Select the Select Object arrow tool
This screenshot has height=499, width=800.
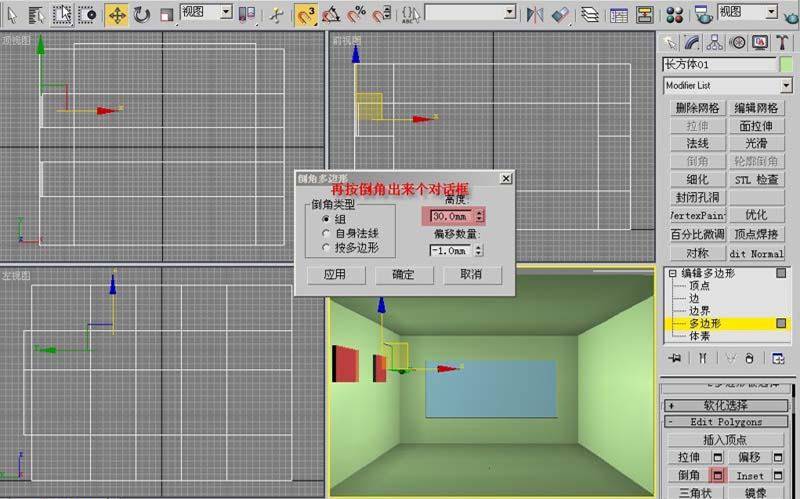pyautogui.click(x=12, y=15)
